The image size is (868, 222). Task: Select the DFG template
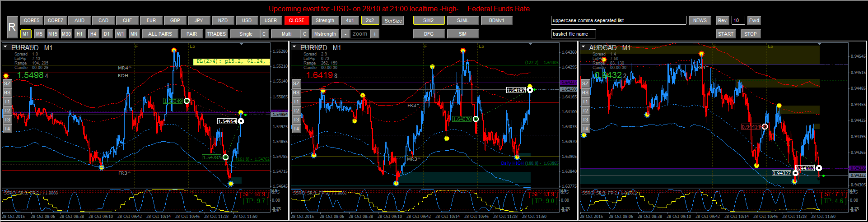tap(429, 34)
